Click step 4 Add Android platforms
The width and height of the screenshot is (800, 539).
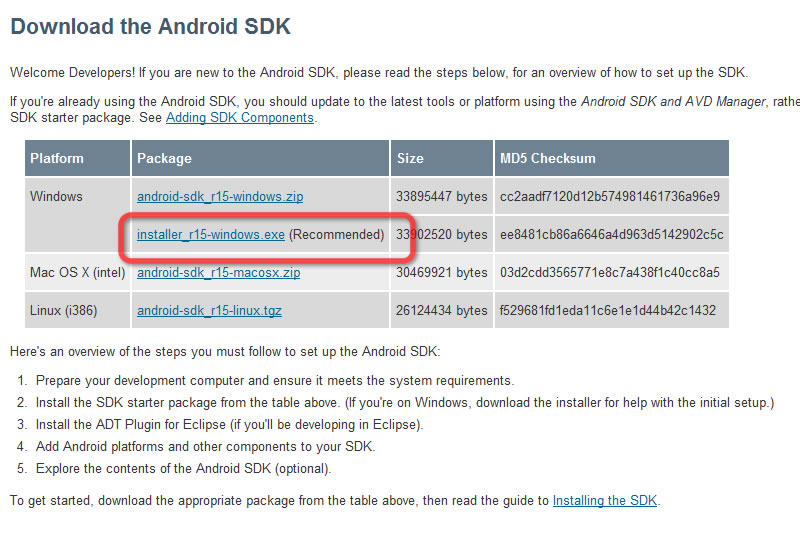tap(206, 447)
